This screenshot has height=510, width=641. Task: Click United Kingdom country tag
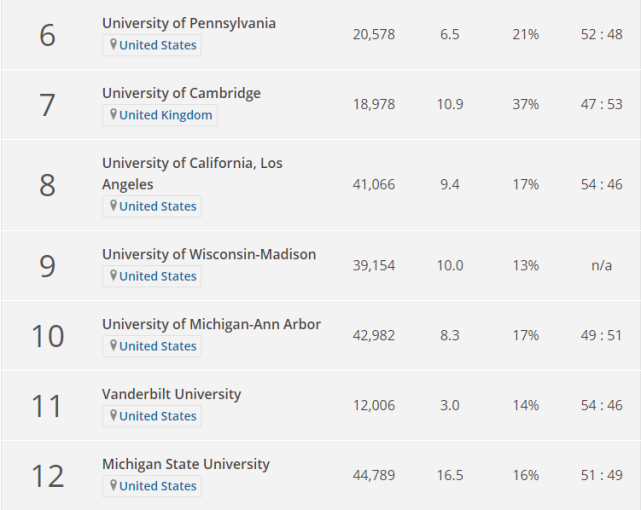point(165,115)
